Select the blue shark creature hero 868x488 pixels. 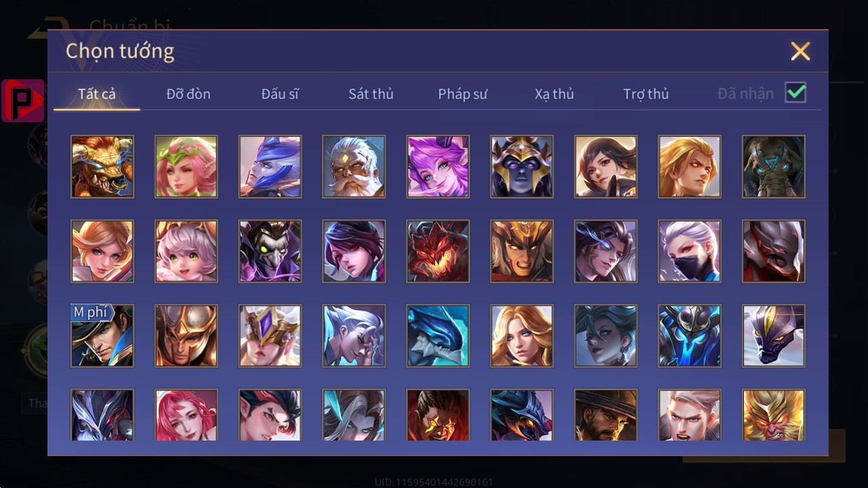(x=438, y=336)
